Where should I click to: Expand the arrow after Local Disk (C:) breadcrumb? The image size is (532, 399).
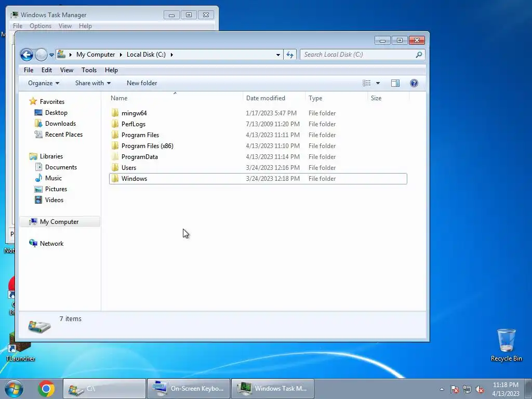point(171,55)
